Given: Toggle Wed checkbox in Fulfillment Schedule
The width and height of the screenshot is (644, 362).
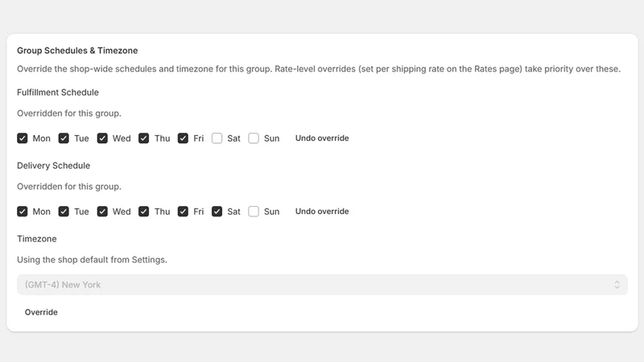Looking at the screenshot, I should click(102, 138).
